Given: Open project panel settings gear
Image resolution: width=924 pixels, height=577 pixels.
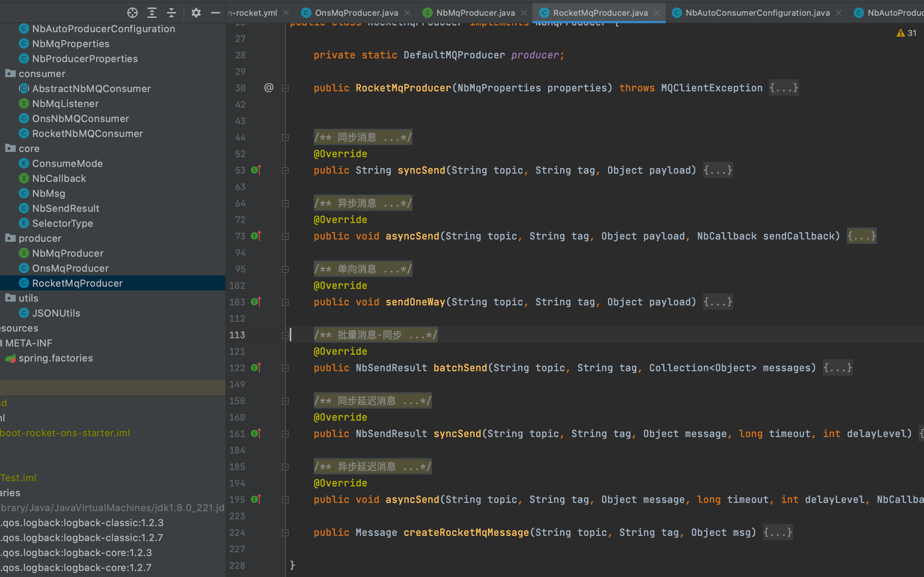Looking at the screenshot, I should click(196, 13).
